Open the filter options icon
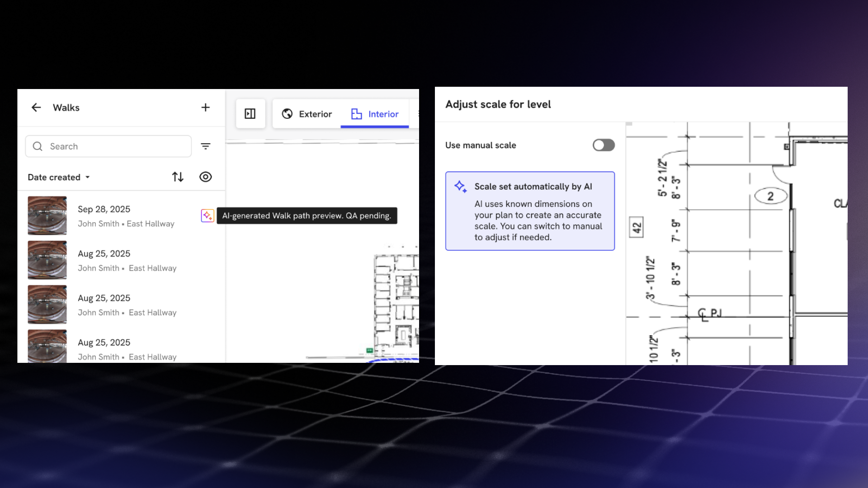 [205, 146]
